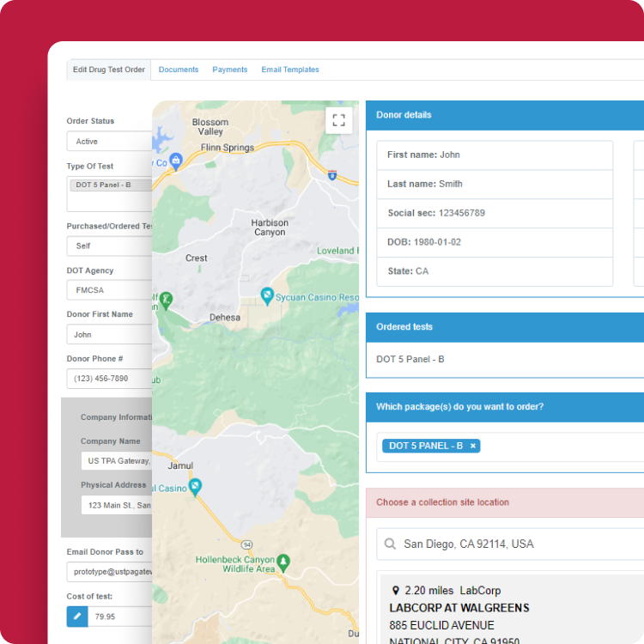Open the Type Of Test selection box

(x=110, y=194)
